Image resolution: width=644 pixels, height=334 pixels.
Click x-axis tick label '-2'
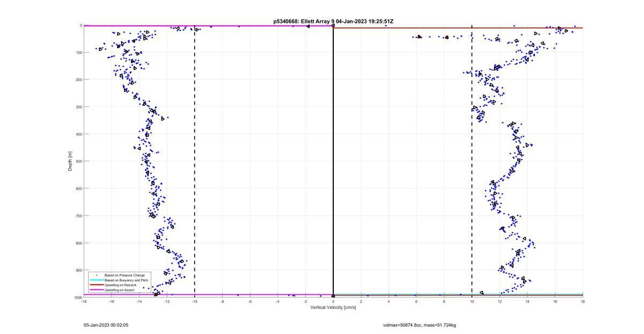(305, 301)
